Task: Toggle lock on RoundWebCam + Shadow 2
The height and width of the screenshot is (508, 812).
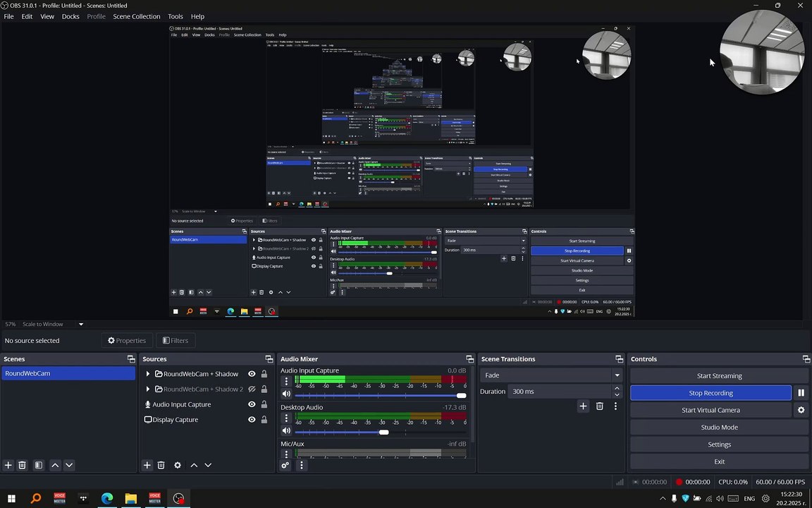Action: point(264,389)
